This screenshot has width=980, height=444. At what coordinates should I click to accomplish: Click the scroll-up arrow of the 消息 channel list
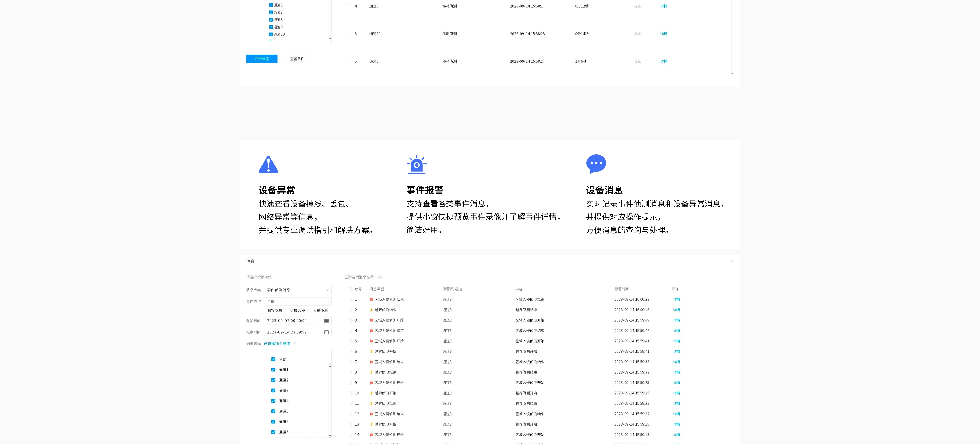coord(330,366)
